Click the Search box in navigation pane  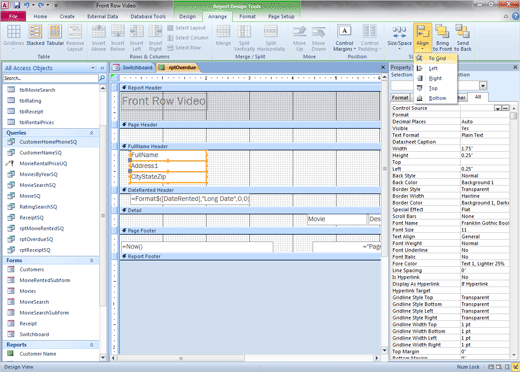click(x=51, y=78)
